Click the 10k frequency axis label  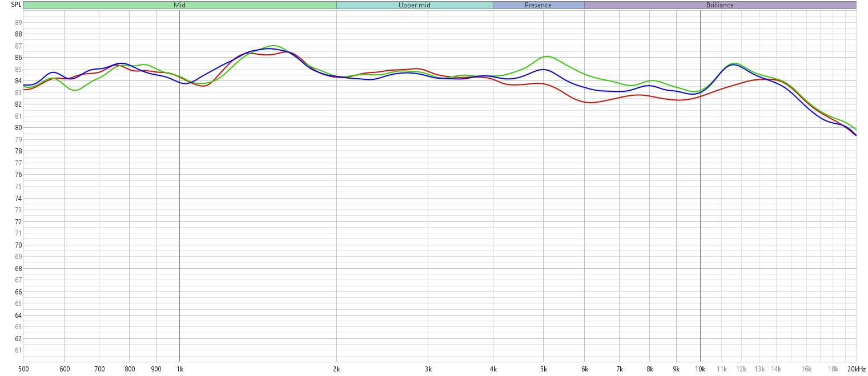pos(700,369)
